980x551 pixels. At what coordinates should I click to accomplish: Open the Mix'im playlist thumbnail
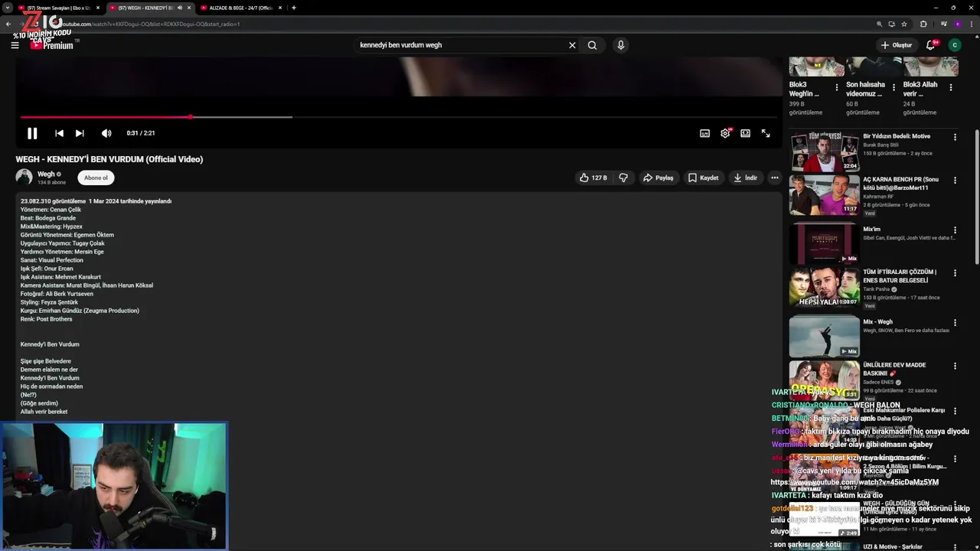click(825, 243)
